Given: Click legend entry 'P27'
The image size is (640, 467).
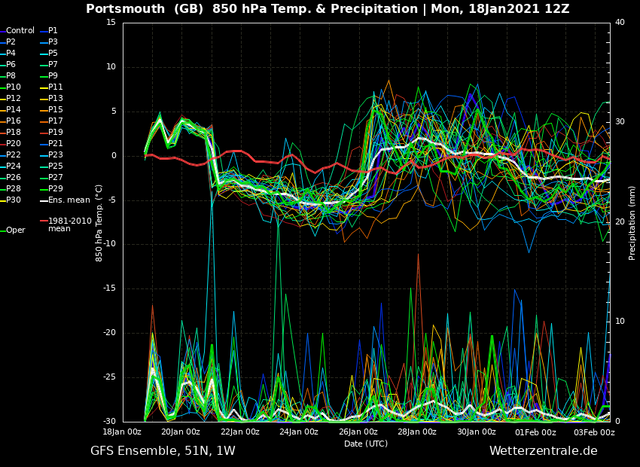Looking at the screenshot, I should (x=52, y=178).
